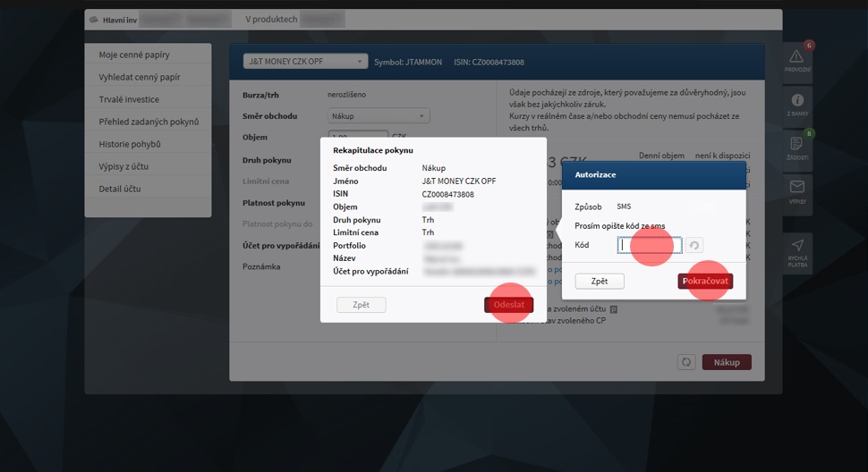Click the Nákup buy button
Viewport: 868px width, 472px height.
click(x=727, y=362)
